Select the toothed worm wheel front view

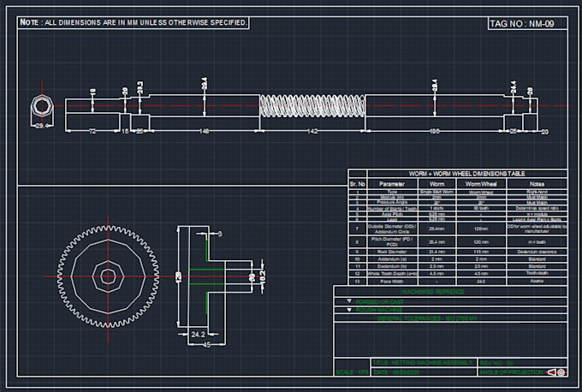tap(108, 276)
